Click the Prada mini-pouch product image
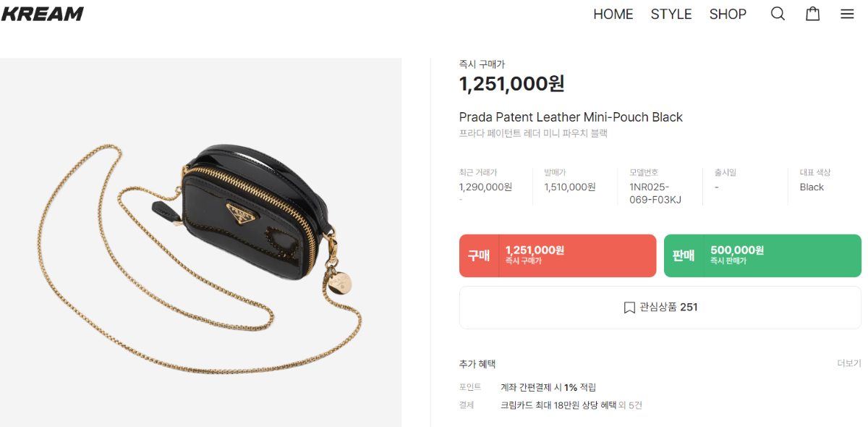Screen dimensions: 868x427 click(x=200, y=242)
